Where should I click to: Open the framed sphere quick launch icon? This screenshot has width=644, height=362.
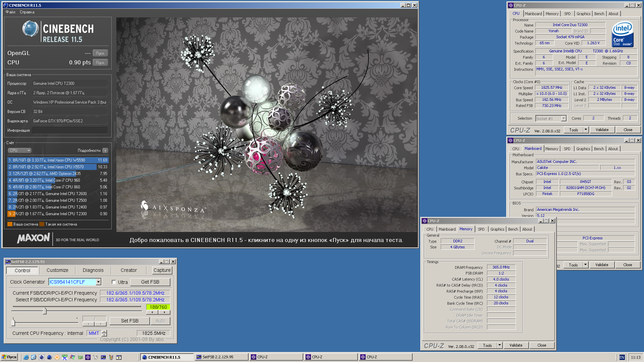[x=42, y=357]
